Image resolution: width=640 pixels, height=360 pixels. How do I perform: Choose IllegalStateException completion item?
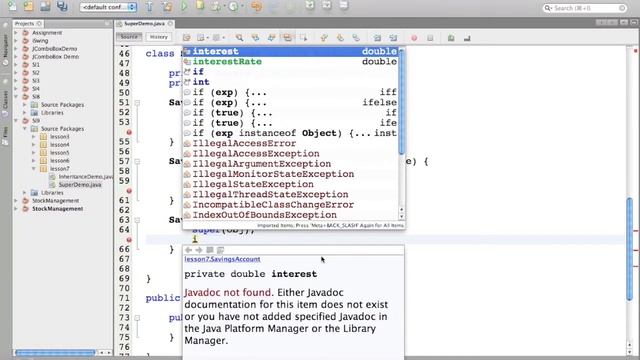click(290, 184)
